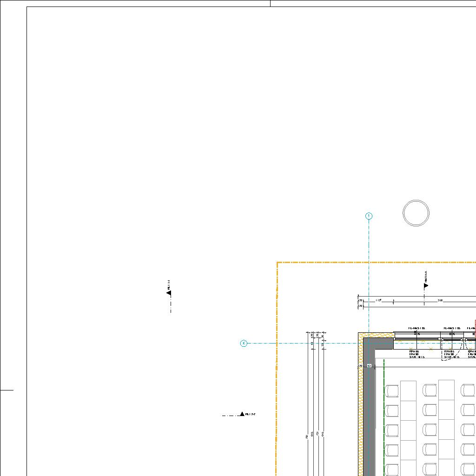Click the double-circle symbol above the plan
The height and width of the screenshot is (476, 476).
(416, 213)
